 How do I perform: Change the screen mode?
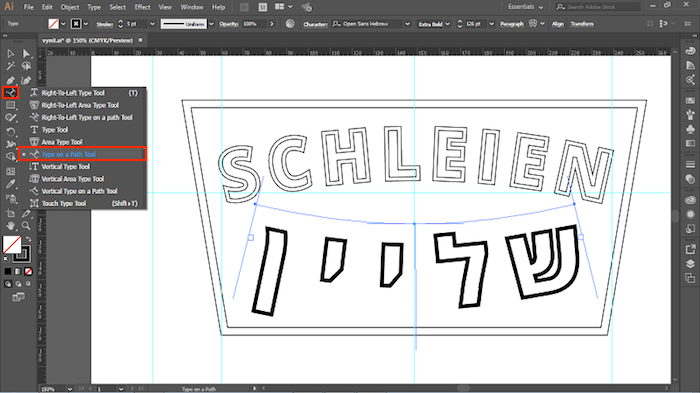coord(18,297)
